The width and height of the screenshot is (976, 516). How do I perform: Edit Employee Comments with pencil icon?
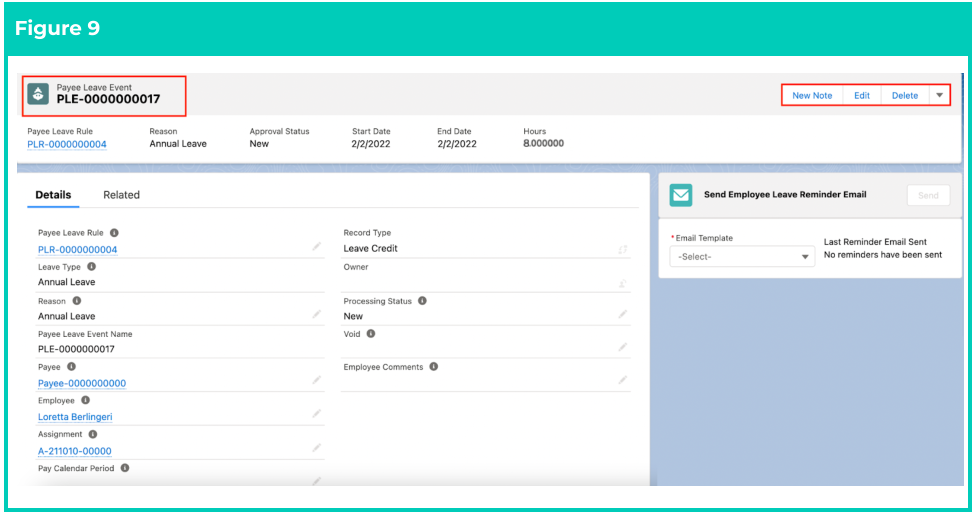(622, 380)
